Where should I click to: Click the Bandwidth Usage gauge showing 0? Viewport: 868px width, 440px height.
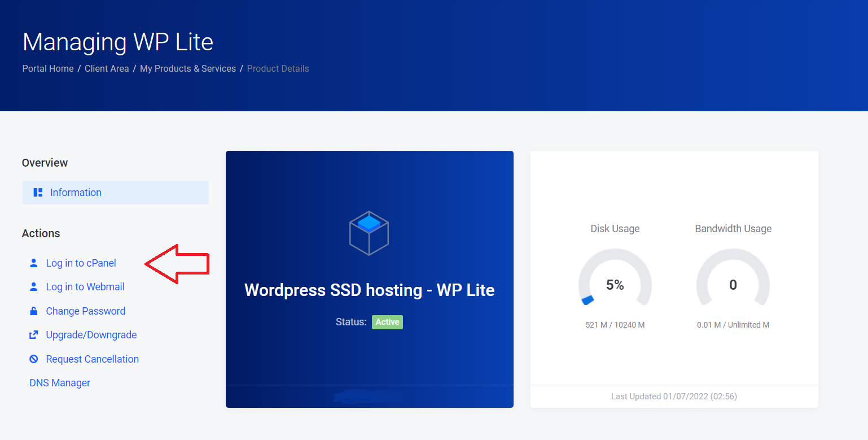click(x=733, y=284)
